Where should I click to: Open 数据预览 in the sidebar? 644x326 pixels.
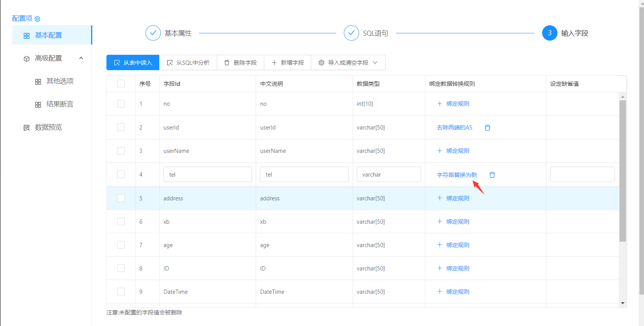point(48,127)
